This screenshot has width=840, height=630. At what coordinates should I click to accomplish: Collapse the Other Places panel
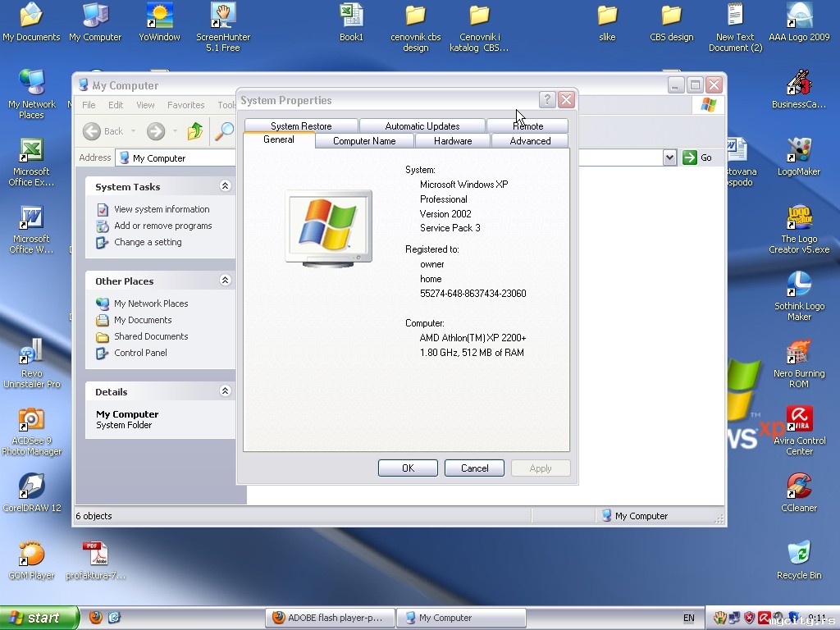225,281
